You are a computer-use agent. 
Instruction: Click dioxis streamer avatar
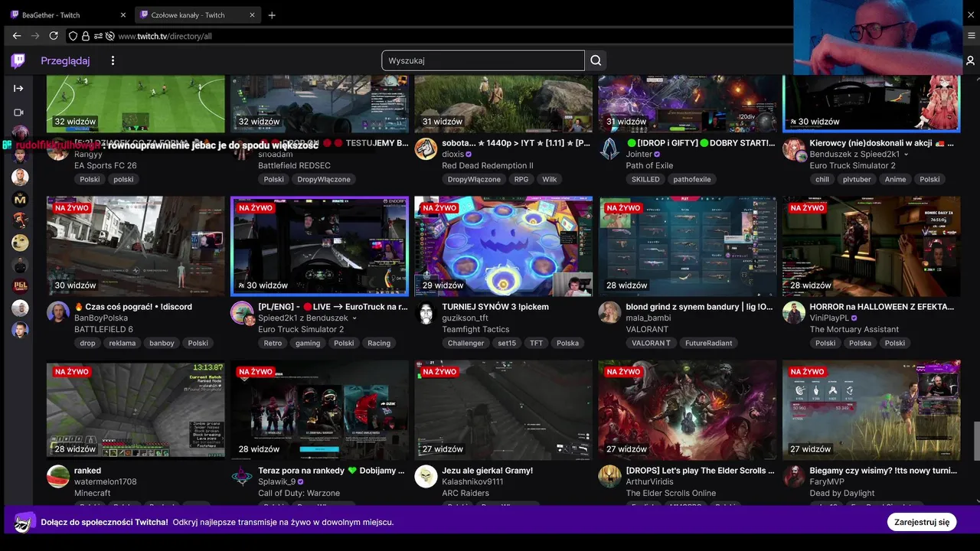[x=426, y=148]
